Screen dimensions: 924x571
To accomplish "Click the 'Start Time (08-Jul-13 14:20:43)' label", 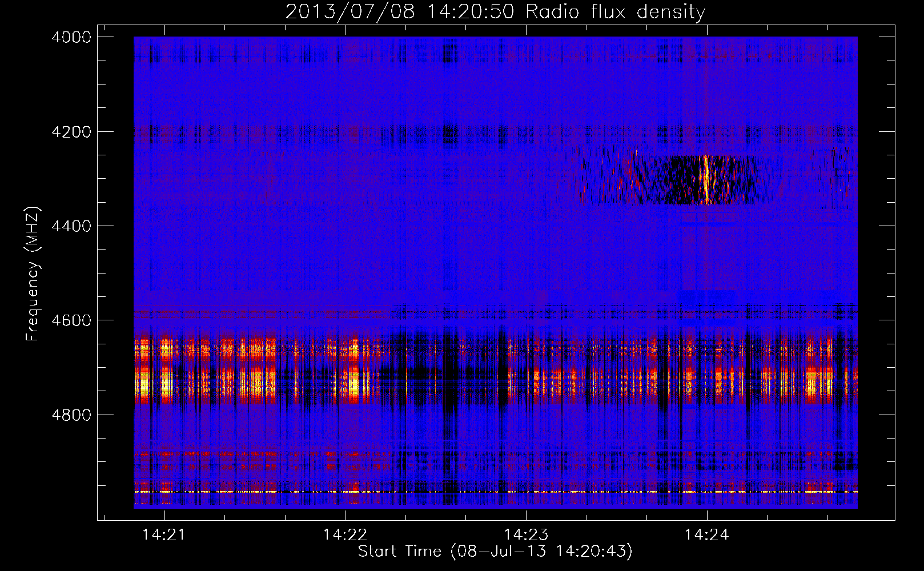I will pyautogui.click(x=495, y=552).
